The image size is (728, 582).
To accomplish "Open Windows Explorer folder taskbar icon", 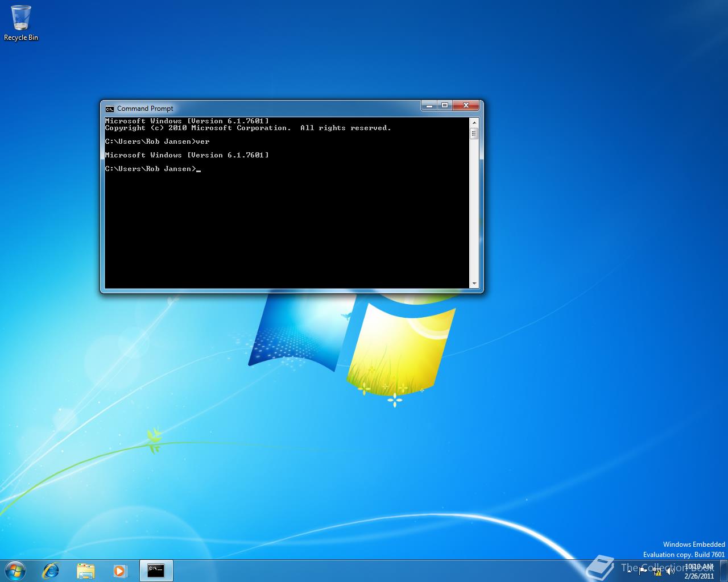I will point(85,571).
